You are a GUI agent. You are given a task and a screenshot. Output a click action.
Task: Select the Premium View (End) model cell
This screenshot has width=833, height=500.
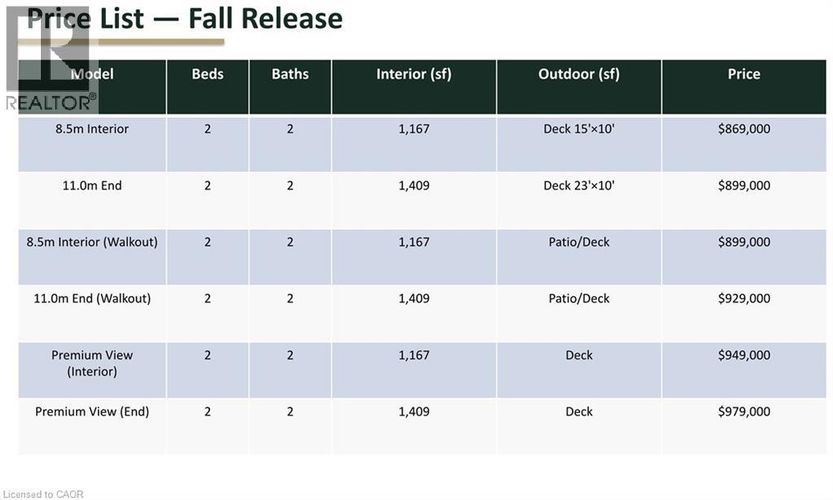(92, 411)
